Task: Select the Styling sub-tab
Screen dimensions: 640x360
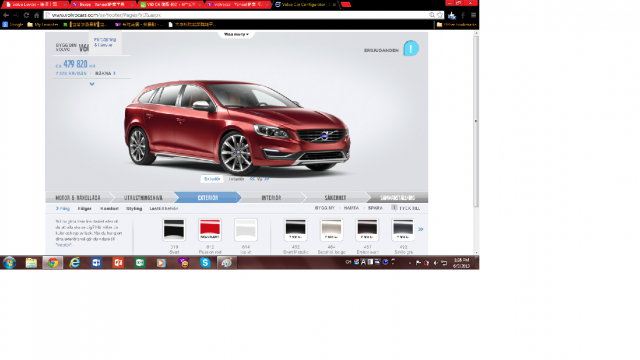Action: click(134, 208)
